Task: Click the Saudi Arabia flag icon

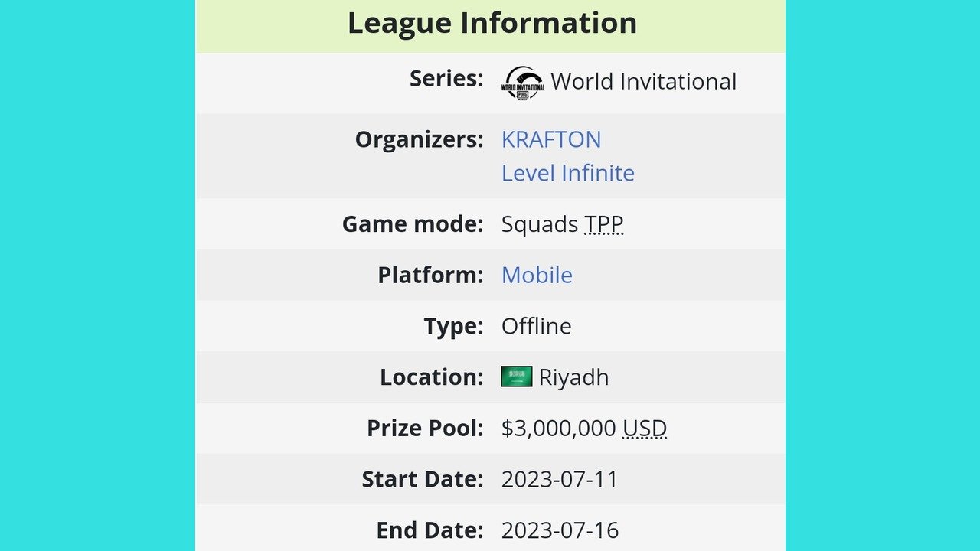Action: (x=517, y=377)
